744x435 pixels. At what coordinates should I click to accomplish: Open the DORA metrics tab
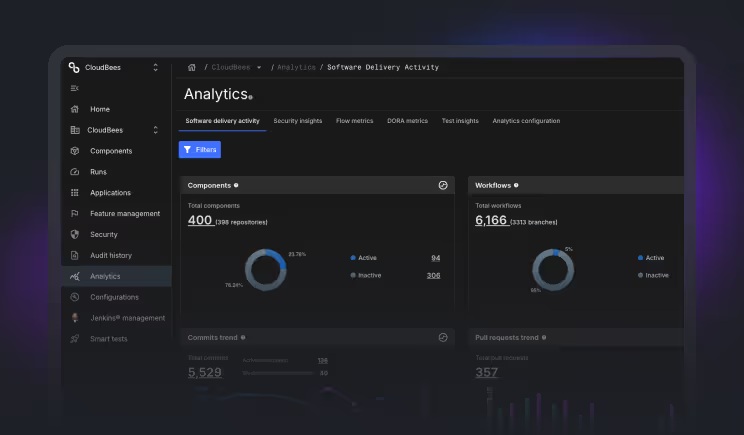click(407, 121)
